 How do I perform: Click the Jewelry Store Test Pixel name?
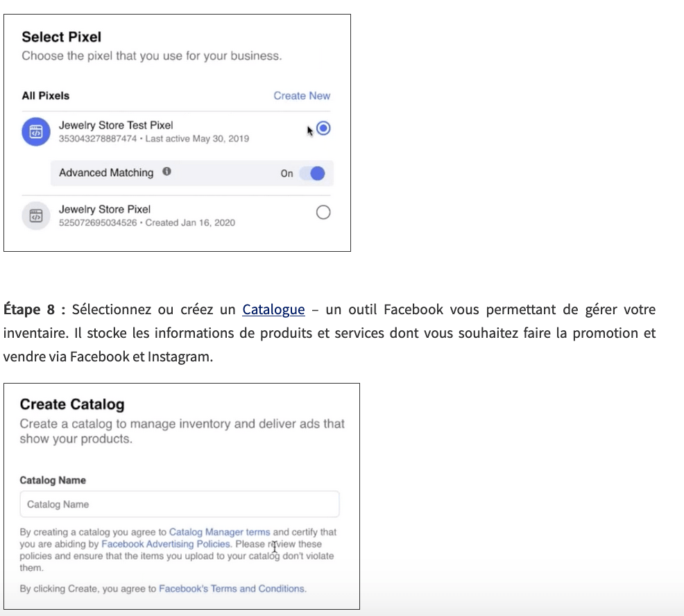[x=116, y=126]
